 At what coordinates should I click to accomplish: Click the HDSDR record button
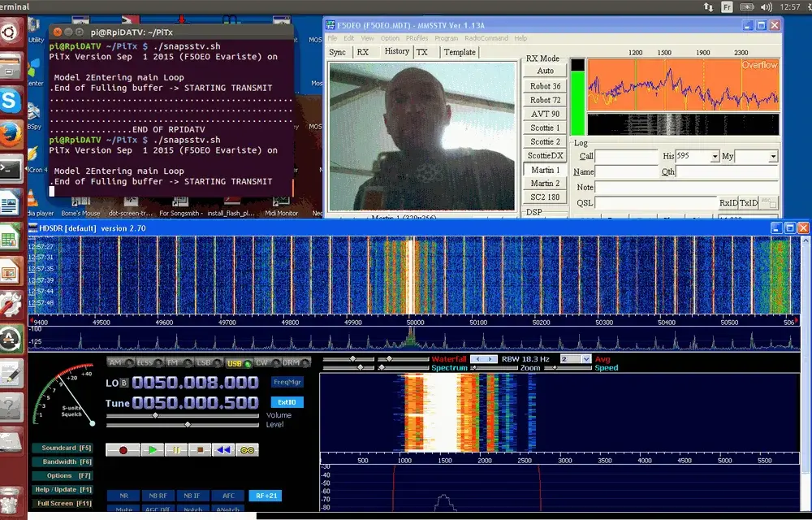(x=123, y=449)
